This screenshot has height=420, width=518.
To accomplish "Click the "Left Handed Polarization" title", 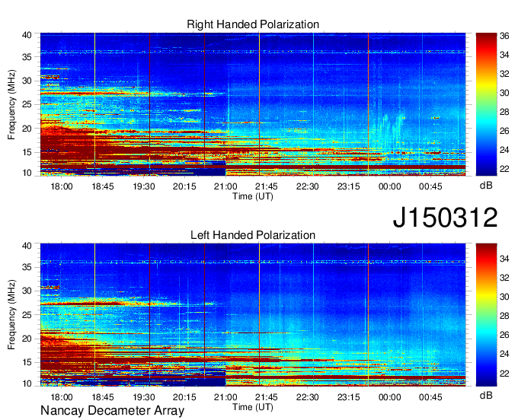I will (253, 235).
